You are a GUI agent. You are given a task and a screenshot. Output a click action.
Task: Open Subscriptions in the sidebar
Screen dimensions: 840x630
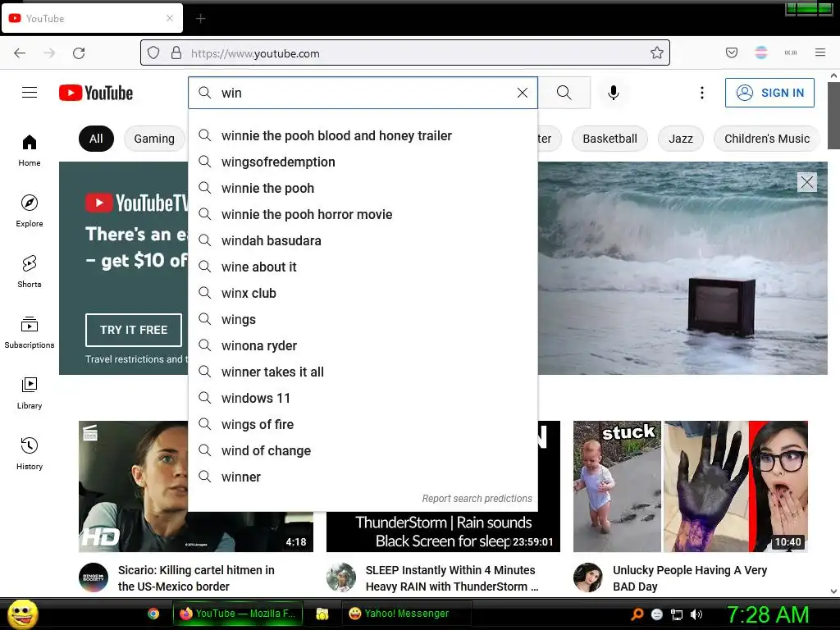[x=30, y=332]
